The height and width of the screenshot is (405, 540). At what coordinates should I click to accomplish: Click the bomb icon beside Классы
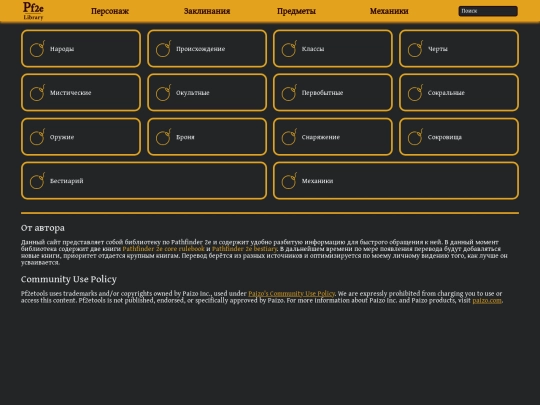(289, 49)
